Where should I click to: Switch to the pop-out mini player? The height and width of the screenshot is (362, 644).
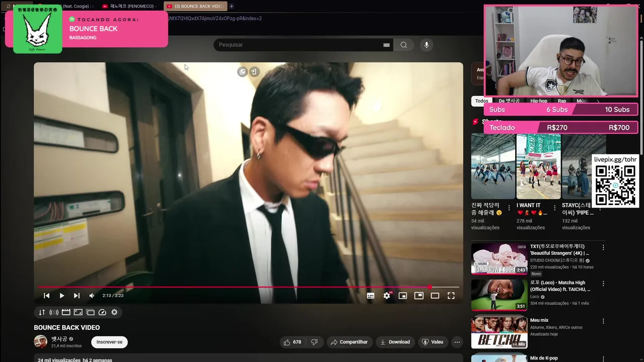[x=419, y=296]
